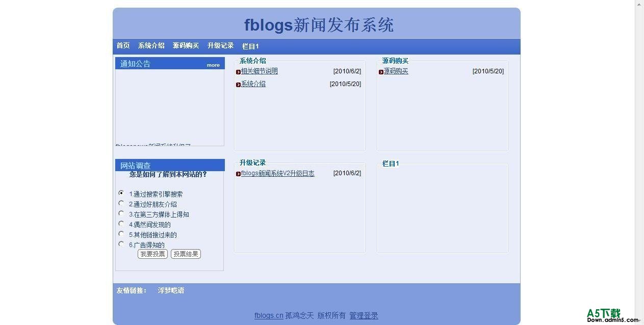
Task: Go to 升级记录 navigation item
Action: tap(220, 46)
